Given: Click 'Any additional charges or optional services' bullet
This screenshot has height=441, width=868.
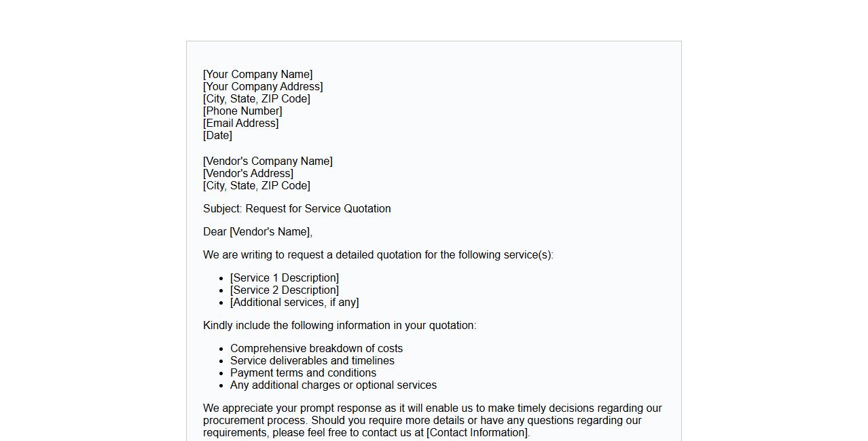Looking at the screenshot, I should click(333, 385).
